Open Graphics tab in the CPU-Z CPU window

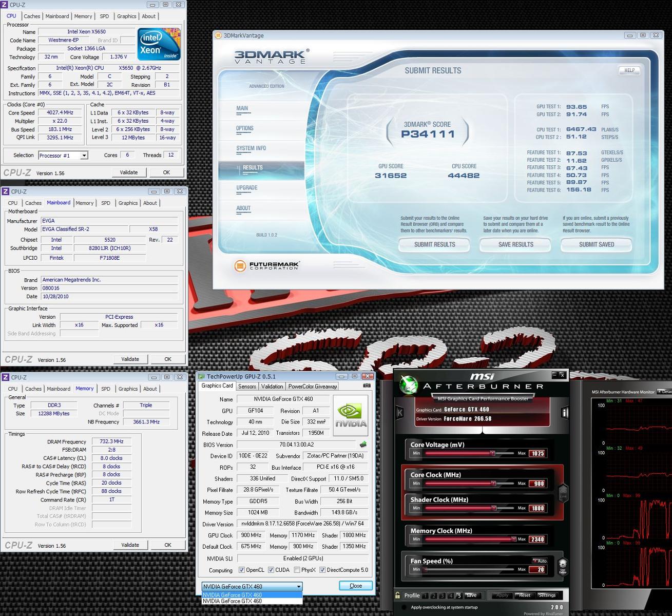pos(127,16)
